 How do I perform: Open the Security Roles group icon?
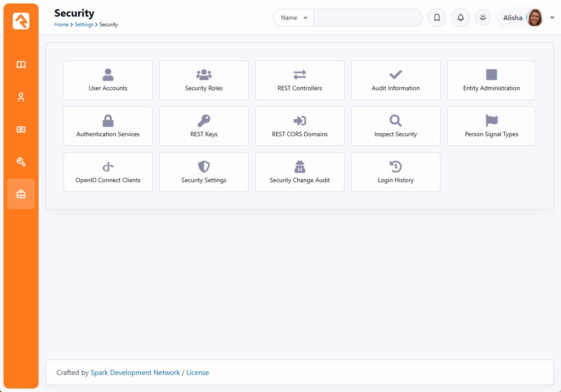pyautogui.click(x=204, y=75)
